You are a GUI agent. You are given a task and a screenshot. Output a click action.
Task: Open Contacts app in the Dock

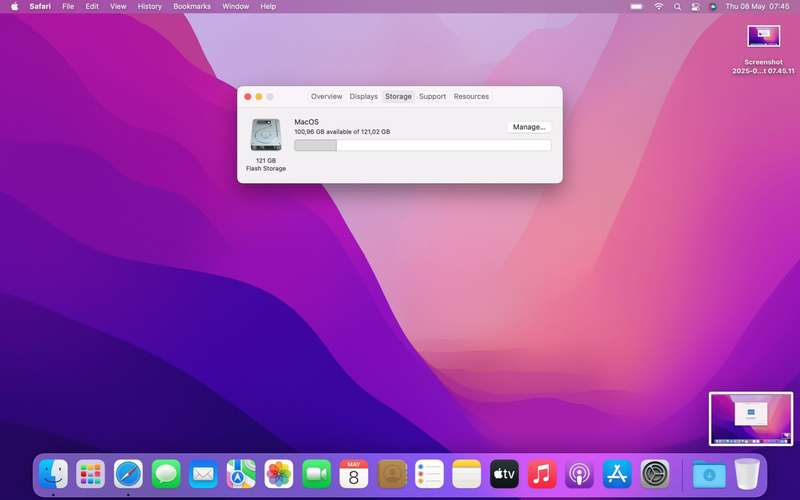coord(391,474)
